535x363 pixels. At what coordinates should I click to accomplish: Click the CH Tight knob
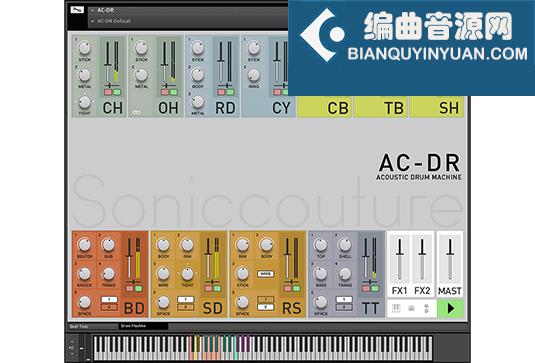pos(84,102)
